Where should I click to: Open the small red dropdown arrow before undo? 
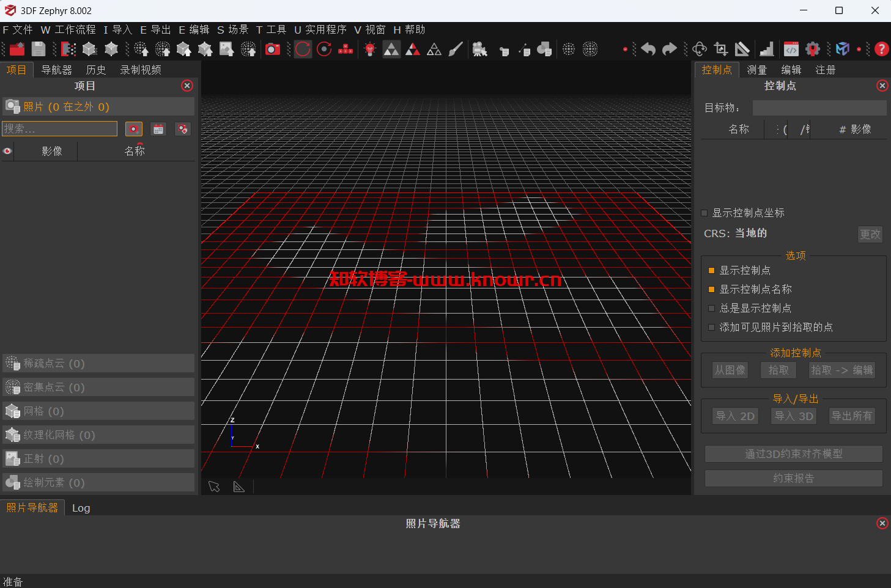click(625, 50)
